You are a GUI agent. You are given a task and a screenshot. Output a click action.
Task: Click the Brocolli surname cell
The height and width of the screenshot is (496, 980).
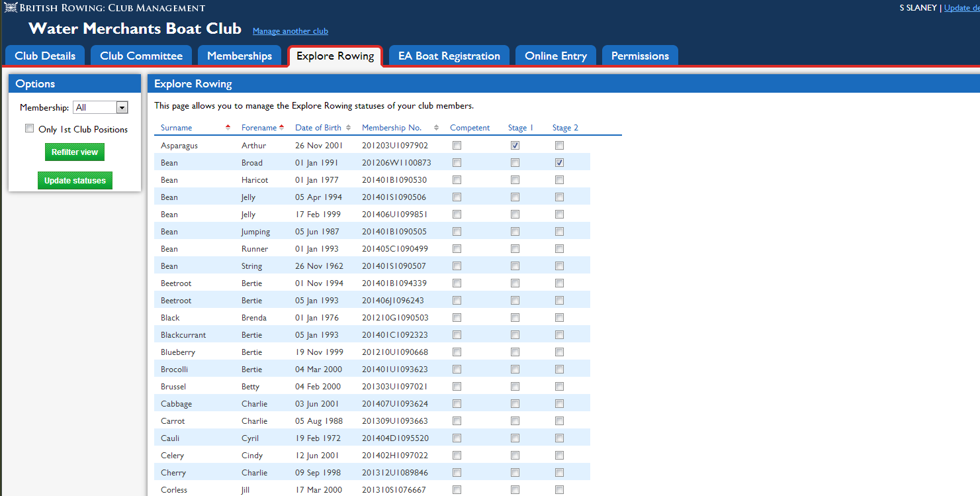tap(174, 370)
